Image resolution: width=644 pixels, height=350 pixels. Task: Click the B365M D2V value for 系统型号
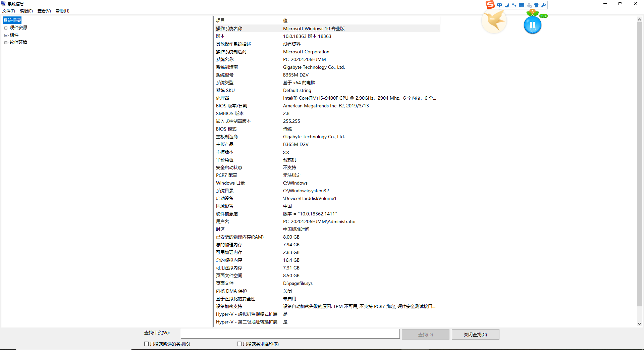click(296, 75)
